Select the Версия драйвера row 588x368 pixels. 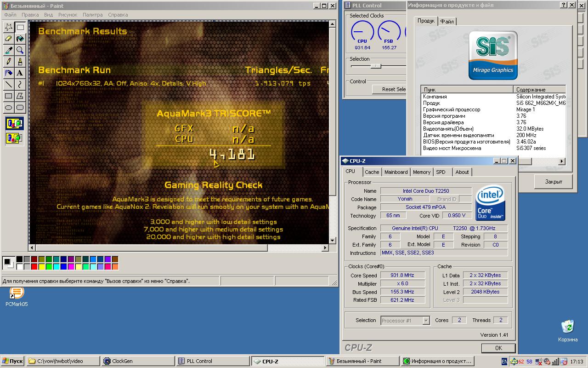(493, 122)
